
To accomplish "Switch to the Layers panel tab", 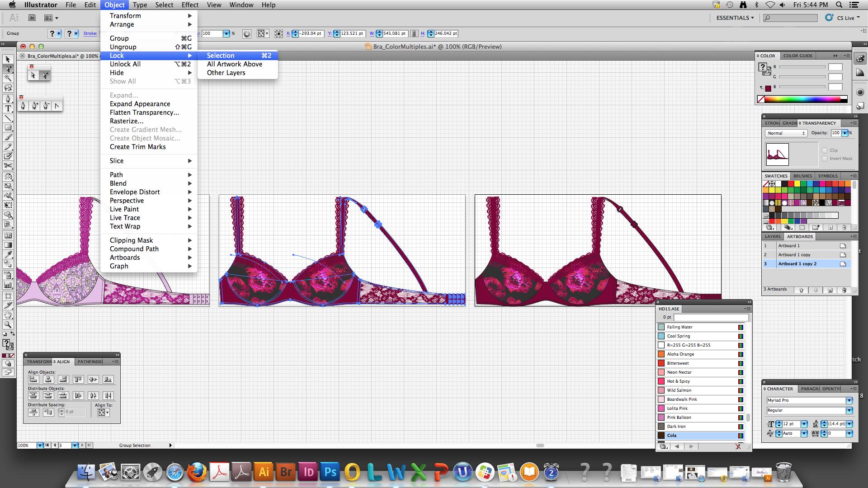I will tap(772, 237).
